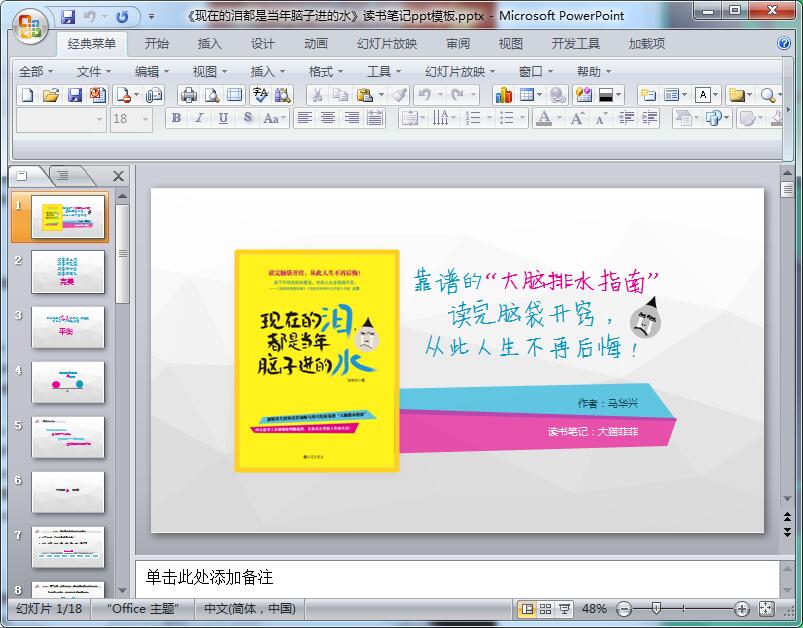
Task: Expand the Paste options arrow
Action: (x=381, y=95)
